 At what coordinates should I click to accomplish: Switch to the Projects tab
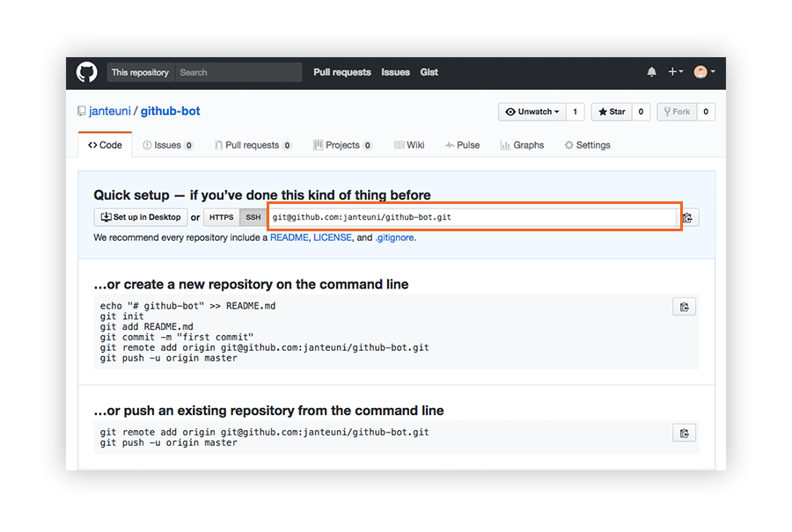click(x=342, y=145)
